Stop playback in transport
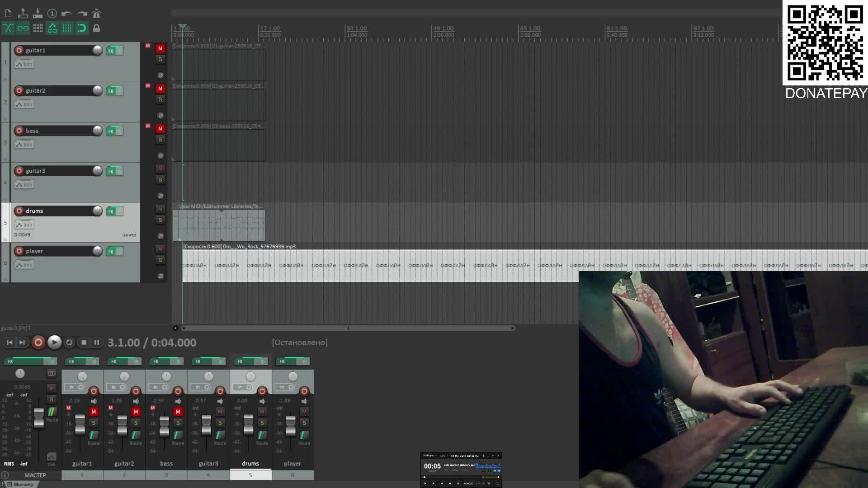The width and height of the screenshot is (868, 488). point(84,343)
